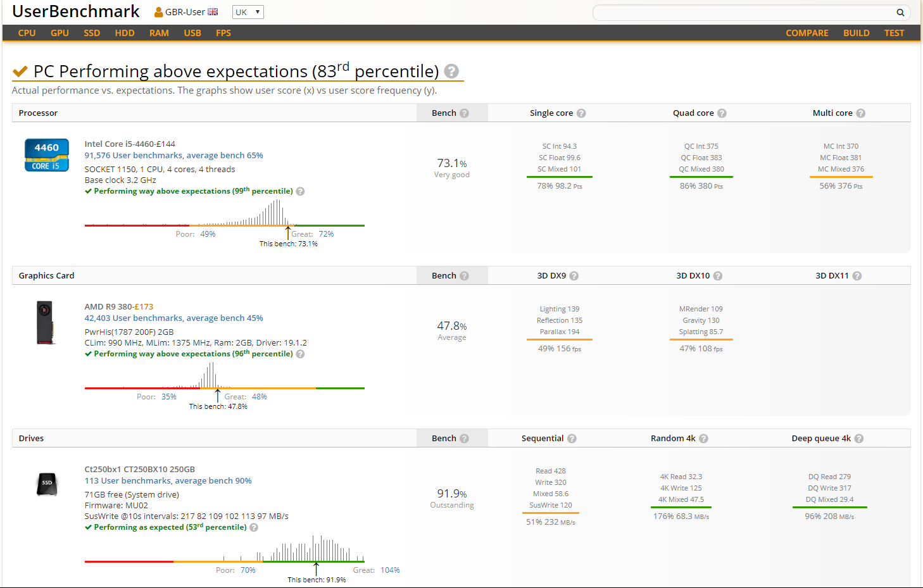Viewport: 923px width, 588px height.
Task: Click the search magnifier icon
Action: 900,13
